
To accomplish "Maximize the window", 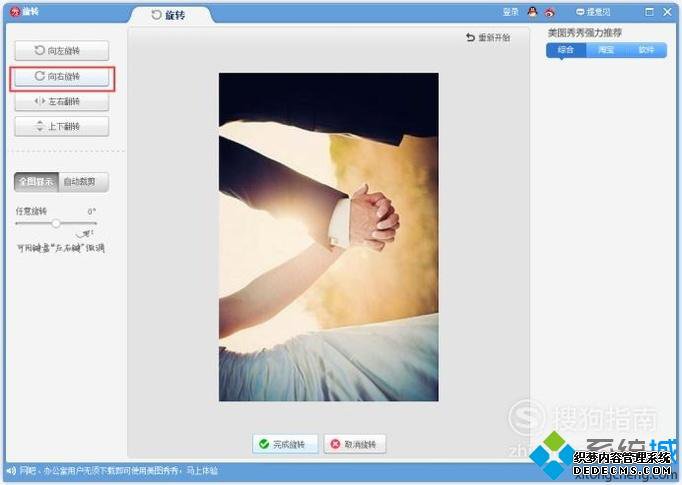I will coord(649,12).
